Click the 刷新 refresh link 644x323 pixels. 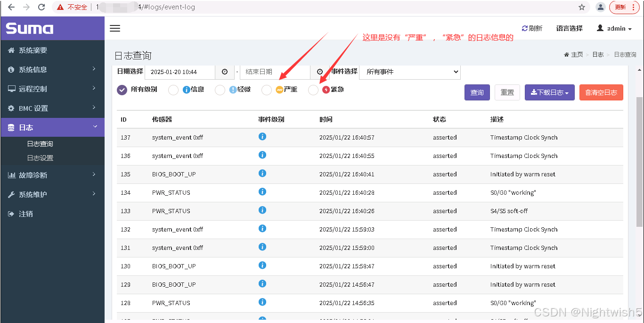click(532, 28)
